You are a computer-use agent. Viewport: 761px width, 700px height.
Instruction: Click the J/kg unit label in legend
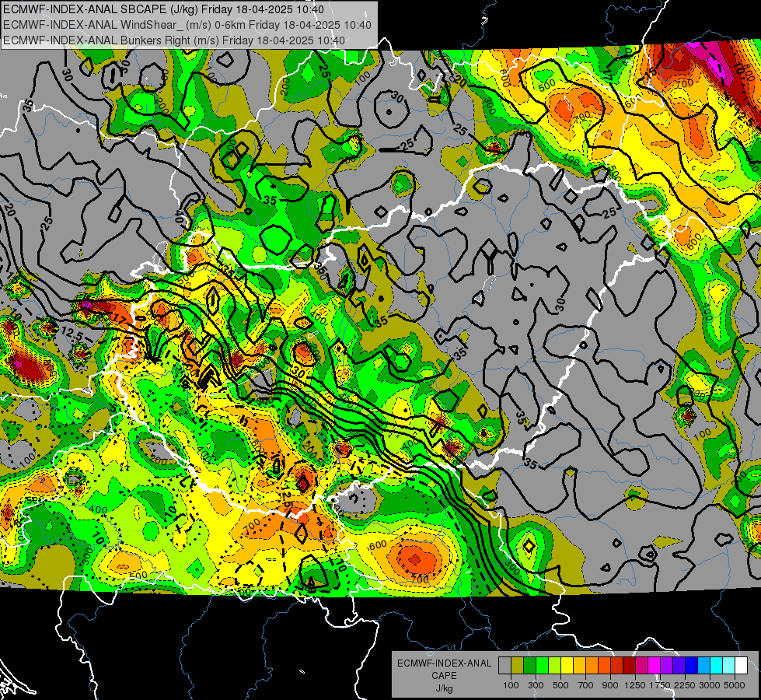click(x=444, y=688)
